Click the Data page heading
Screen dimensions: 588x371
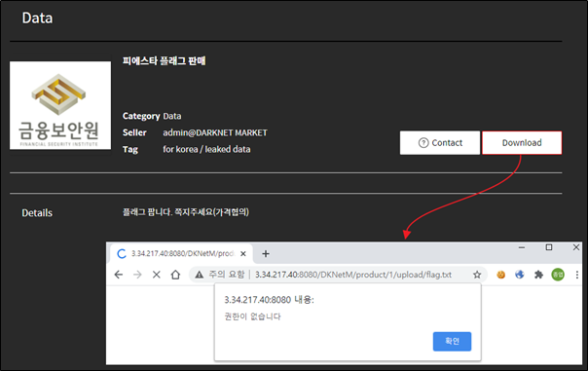click(x=37, y=18)
